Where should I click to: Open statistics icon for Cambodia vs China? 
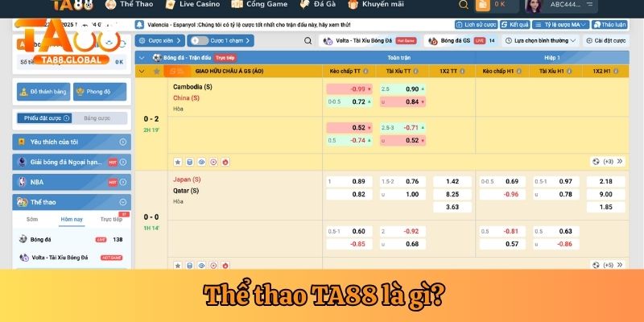click(189, 162)
